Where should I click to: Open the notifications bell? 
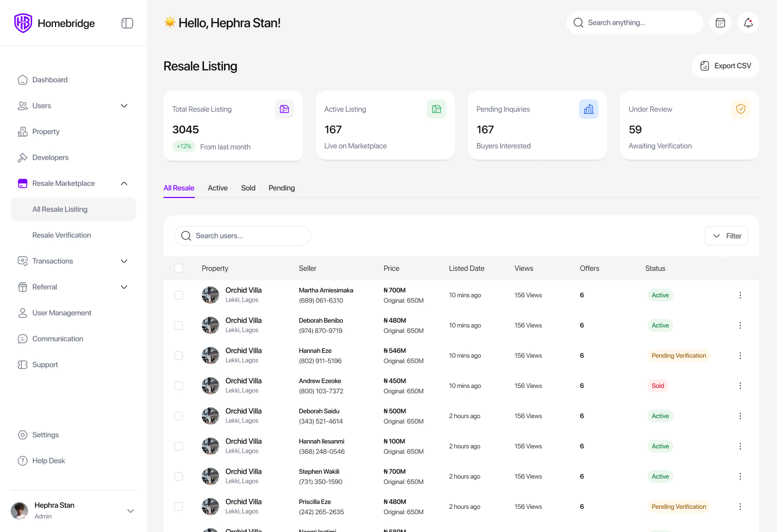tap(748, 23)
